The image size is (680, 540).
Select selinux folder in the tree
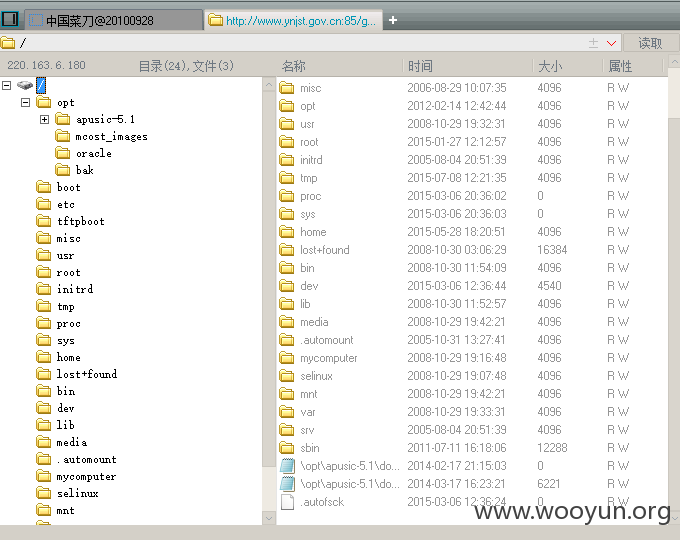[67, 493]
